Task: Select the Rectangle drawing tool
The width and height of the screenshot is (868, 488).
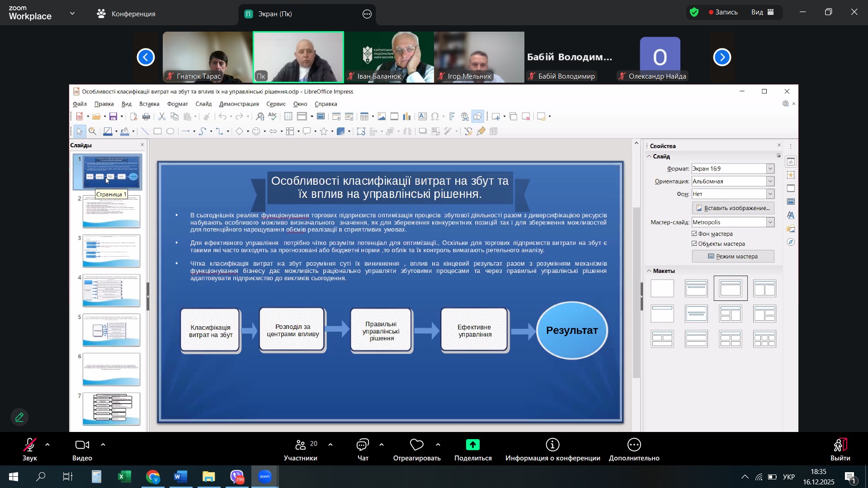Action: [x=157, y=131]
